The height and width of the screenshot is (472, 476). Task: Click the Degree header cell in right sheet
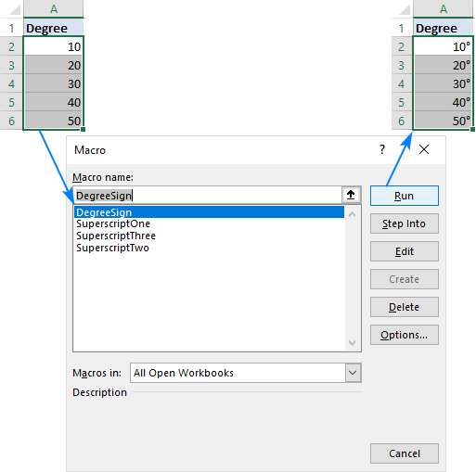[x=444, y=28]
